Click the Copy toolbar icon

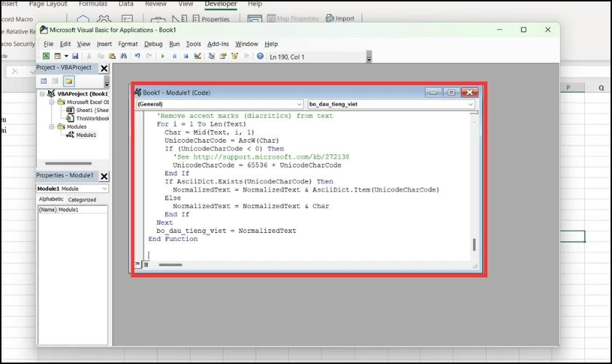[x=101, y=56]
